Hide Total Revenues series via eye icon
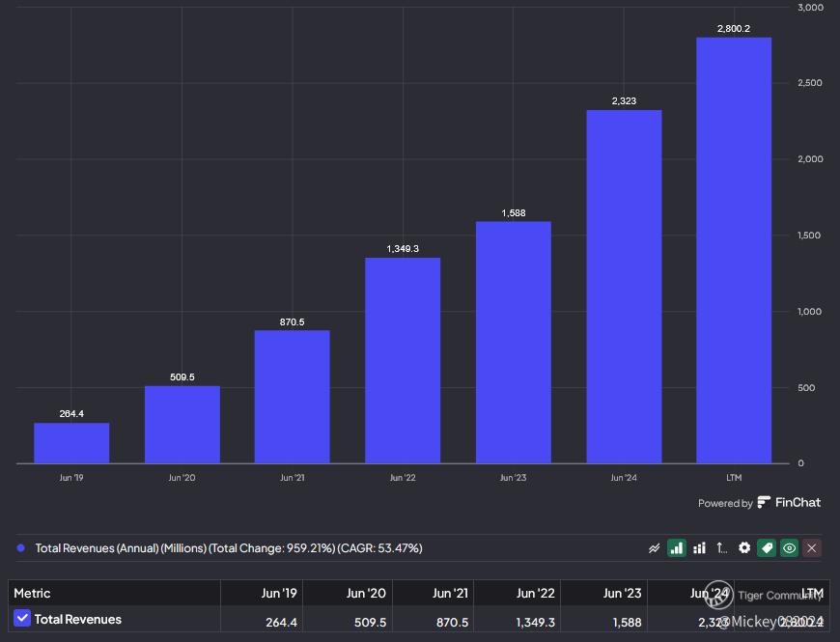Viewport: 840px width, 642px height. pos(790,548)
